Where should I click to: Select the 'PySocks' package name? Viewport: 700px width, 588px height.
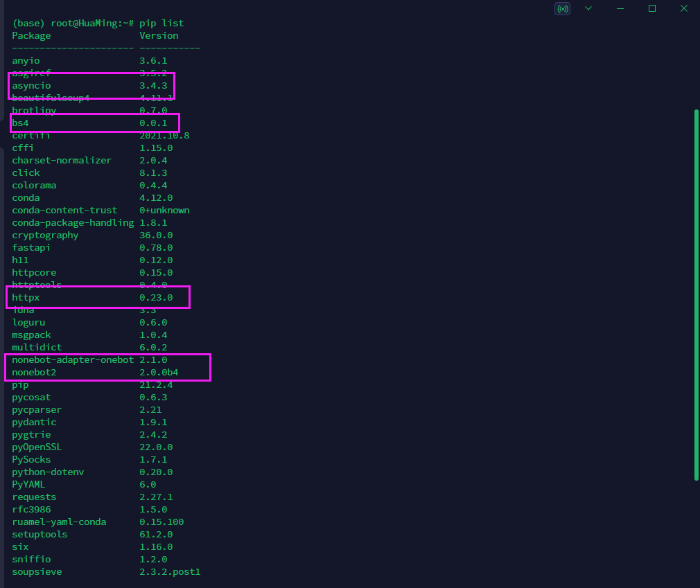pos(31,461)
